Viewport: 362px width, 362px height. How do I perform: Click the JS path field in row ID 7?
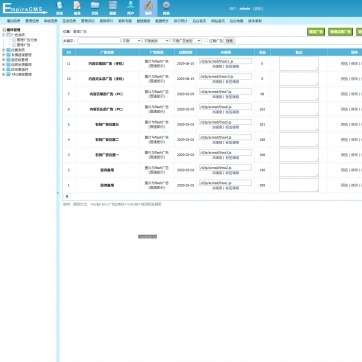tap(225, 92)
